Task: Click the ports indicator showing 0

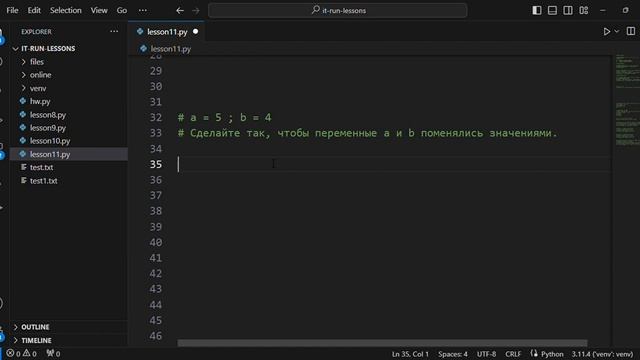Action: 53,353
